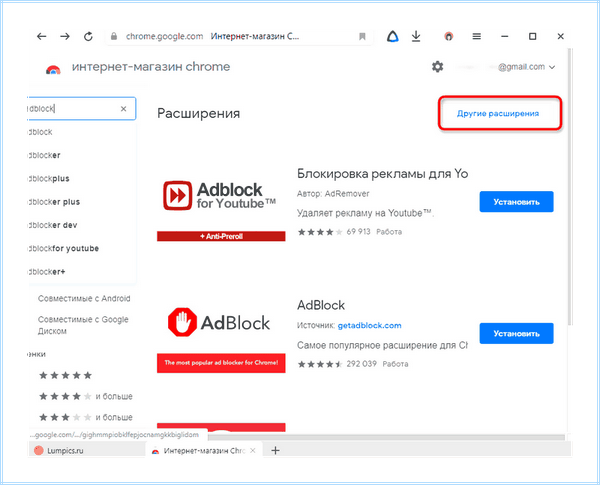Click the padlock icon in address bar

(x=113, y=36)
